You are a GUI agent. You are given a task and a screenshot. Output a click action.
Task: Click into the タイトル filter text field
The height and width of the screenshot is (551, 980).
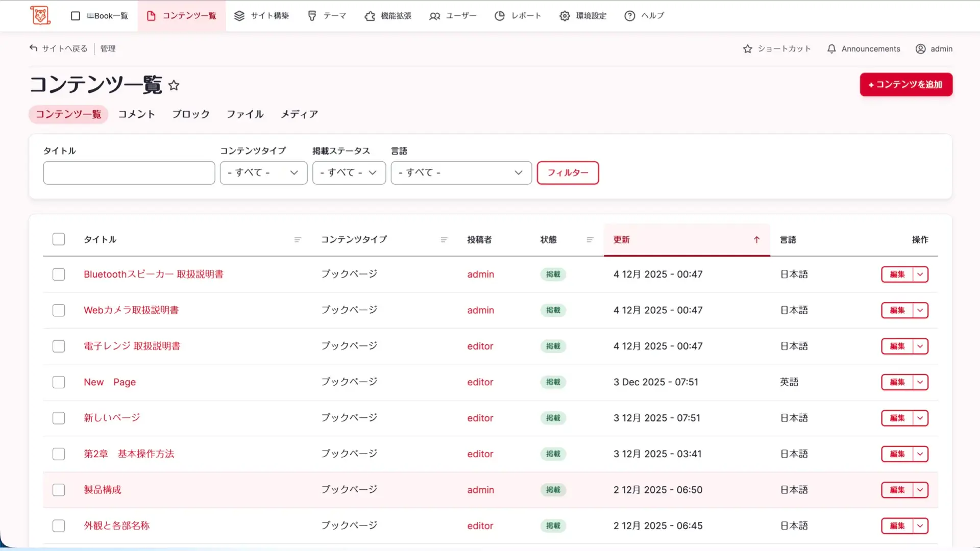129,173
